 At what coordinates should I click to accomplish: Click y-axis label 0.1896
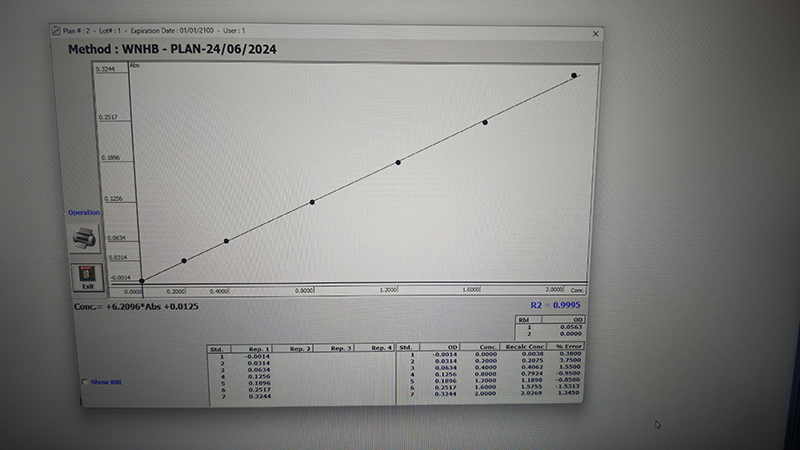[x=111, y=158]
